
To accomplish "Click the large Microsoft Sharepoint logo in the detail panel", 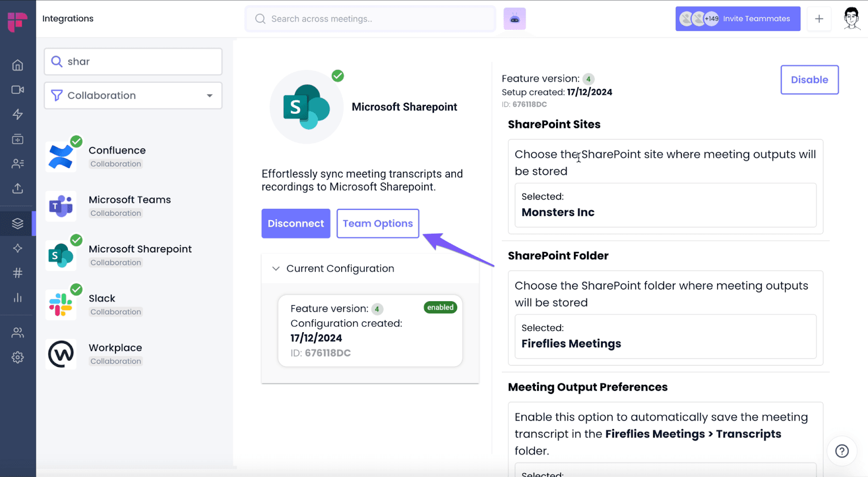I will pyautogui.click(x=307, y=107).
